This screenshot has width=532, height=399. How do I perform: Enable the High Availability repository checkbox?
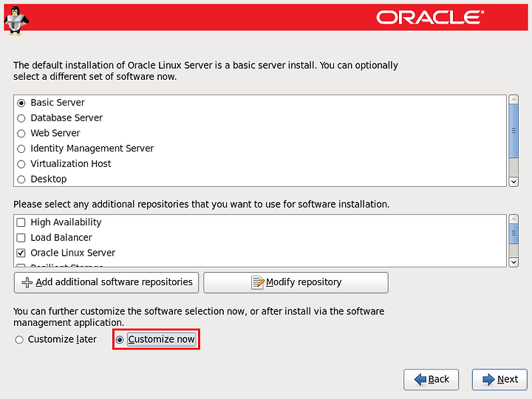click(21, 222)
